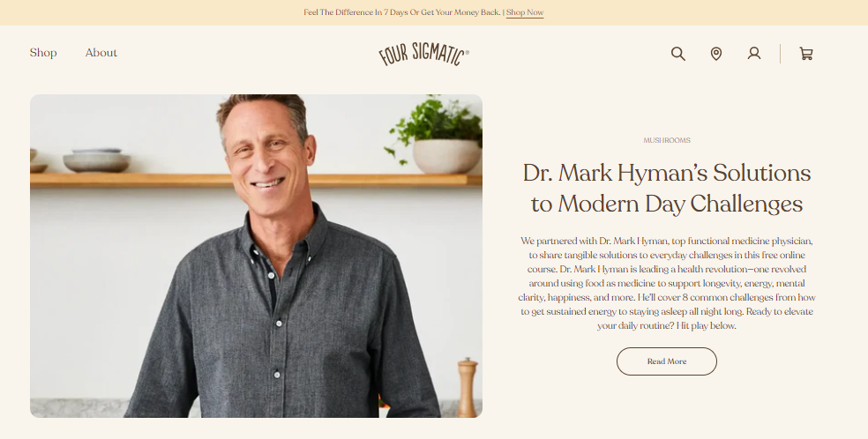Click the money back guarantee banner text
The width and height of the screenshot is (868, 439).
[x=402, y=12]
